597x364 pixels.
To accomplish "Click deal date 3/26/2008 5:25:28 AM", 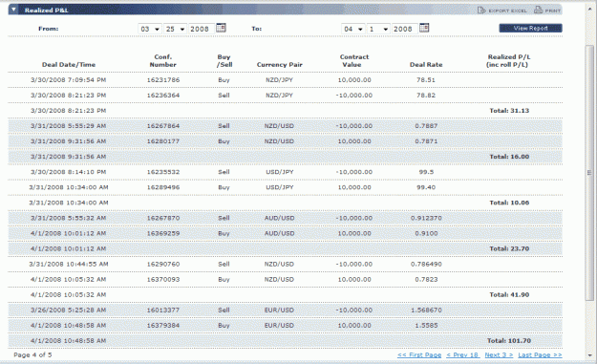I will 69,310.
